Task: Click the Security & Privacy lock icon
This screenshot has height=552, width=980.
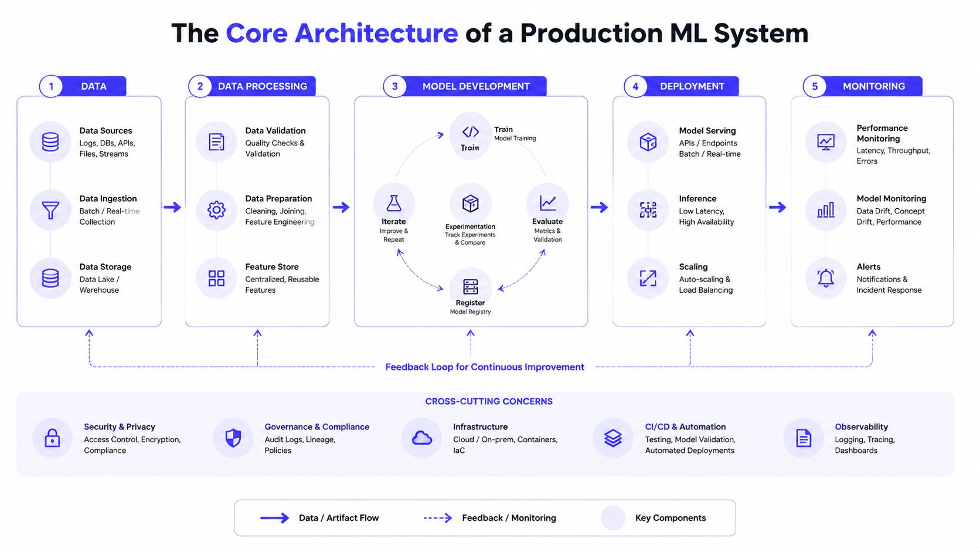Action: click(x=52, y=438)
